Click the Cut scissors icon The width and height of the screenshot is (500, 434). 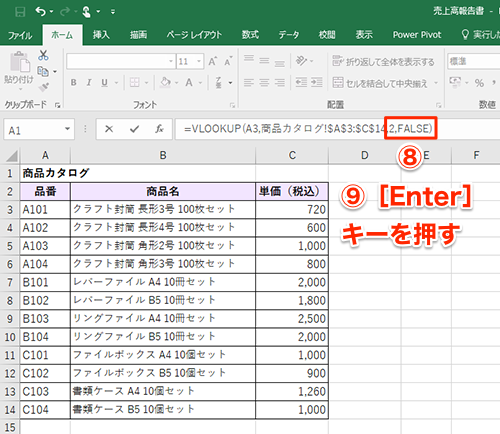[43, 55]
